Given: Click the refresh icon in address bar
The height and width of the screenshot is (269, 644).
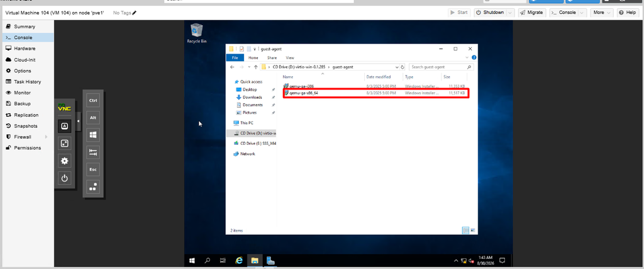Looking at the screenshot, I should (402, 67).
